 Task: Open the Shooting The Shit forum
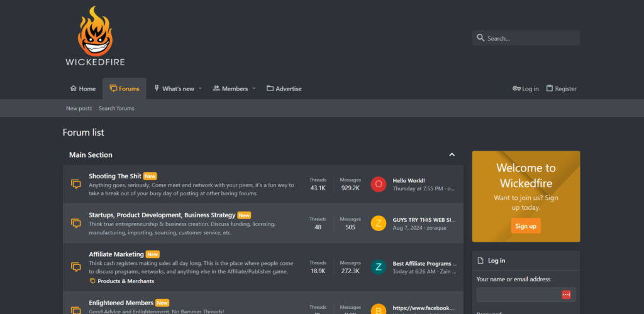tap(115, 176)
